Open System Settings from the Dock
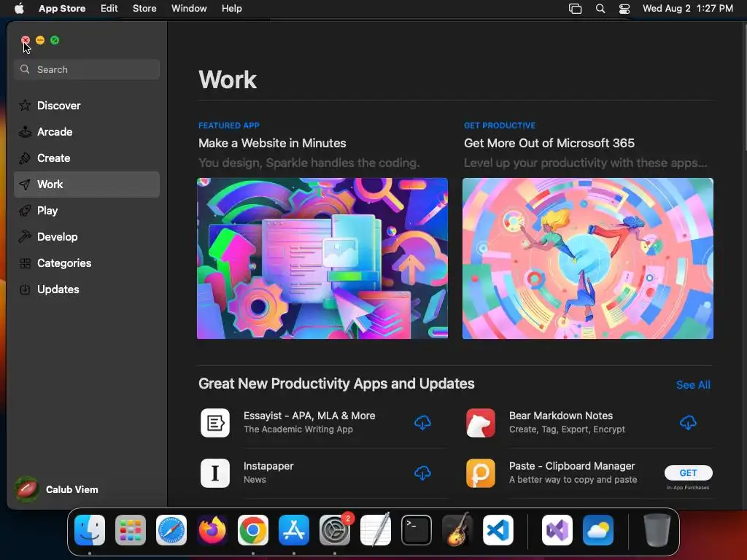Screen dimensions: 747x560 334,530
